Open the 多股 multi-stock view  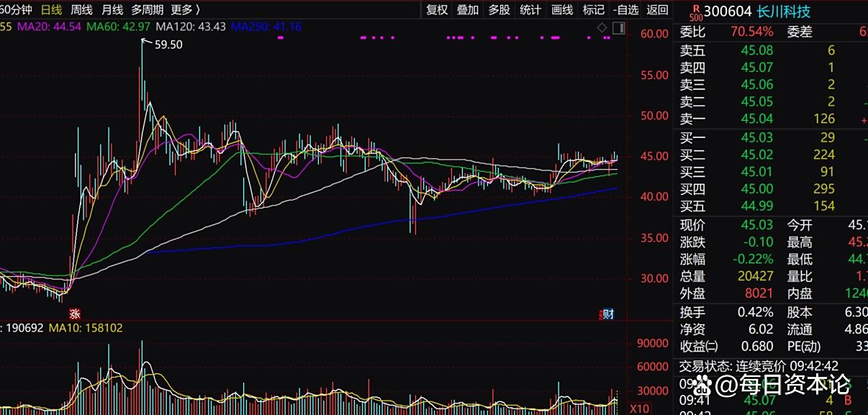[499, 9]
